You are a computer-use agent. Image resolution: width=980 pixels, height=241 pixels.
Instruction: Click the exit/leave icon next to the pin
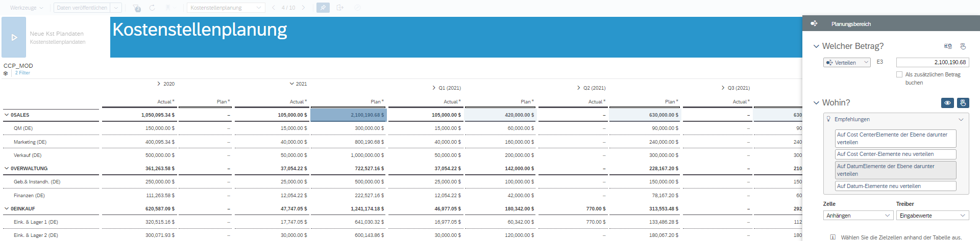click(340, 8)
